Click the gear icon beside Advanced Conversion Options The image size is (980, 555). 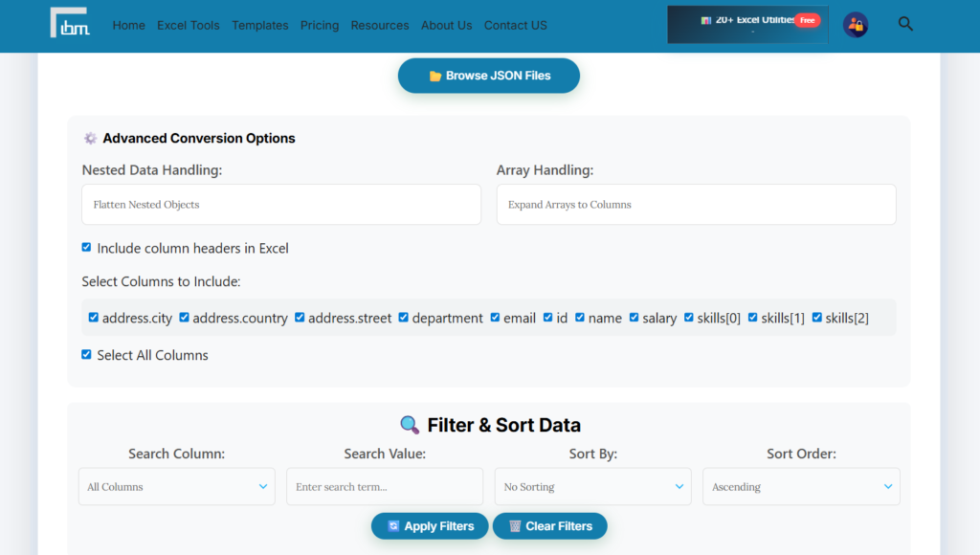(x=90, y=138)
